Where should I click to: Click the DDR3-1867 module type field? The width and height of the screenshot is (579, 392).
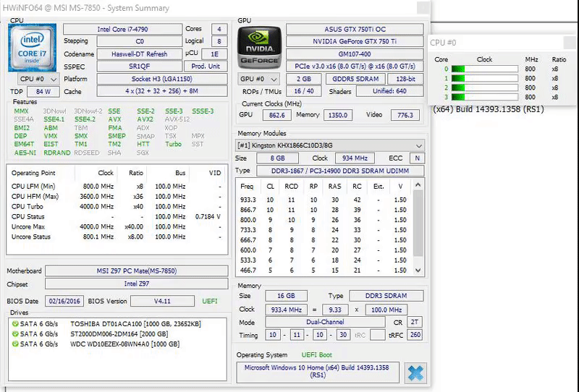[x=340, y=171]
